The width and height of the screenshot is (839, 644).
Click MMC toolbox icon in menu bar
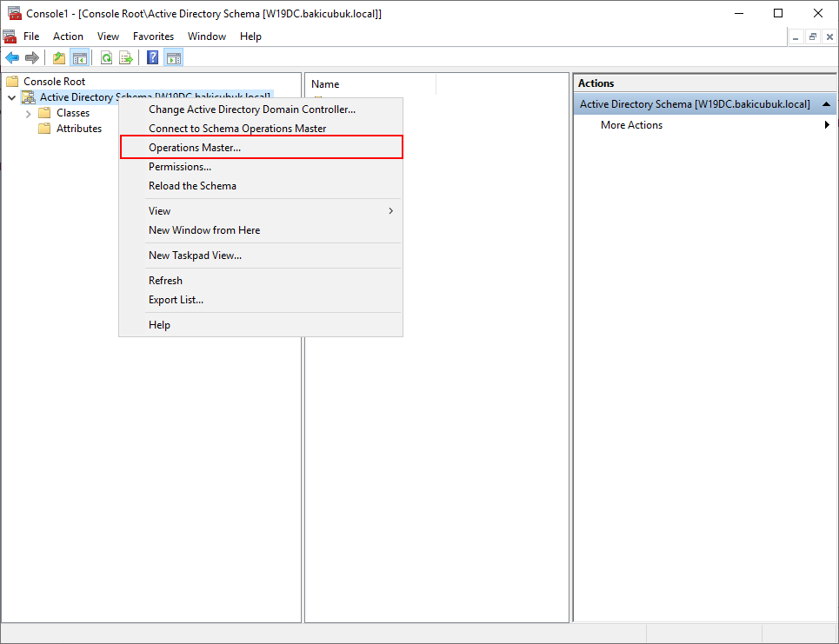pos(10,37)
